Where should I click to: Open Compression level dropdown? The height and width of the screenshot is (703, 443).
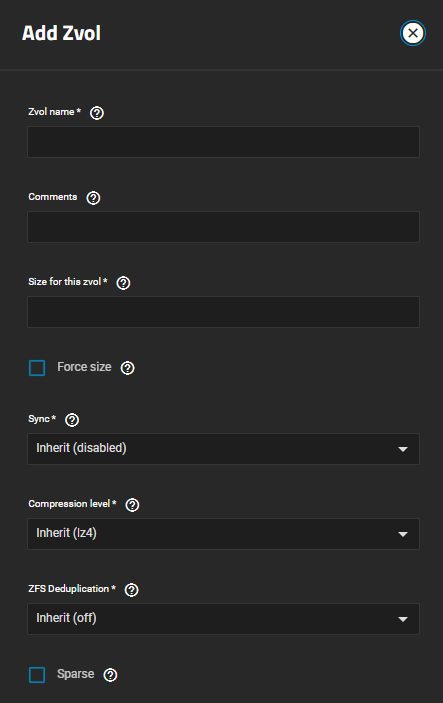[x=223, y=534]
